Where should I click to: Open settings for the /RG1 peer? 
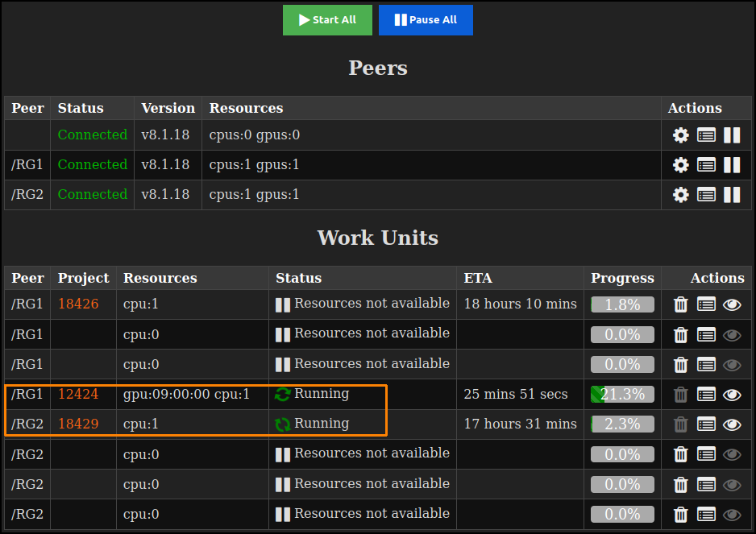[680, 164]
